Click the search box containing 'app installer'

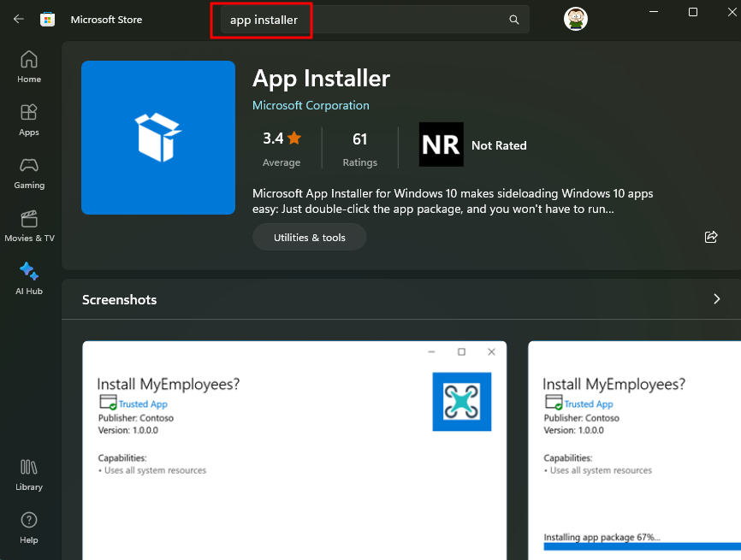tap(374, 20)
